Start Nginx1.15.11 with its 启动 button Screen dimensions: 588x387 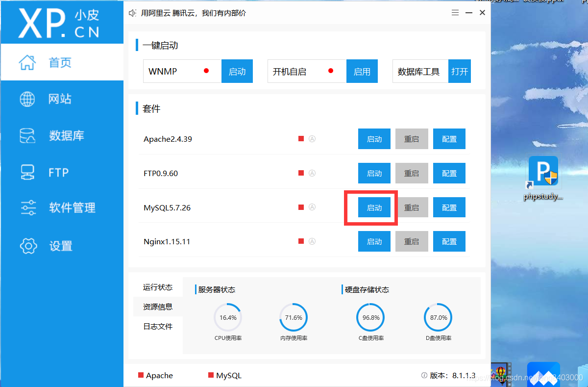click(374, 241)
